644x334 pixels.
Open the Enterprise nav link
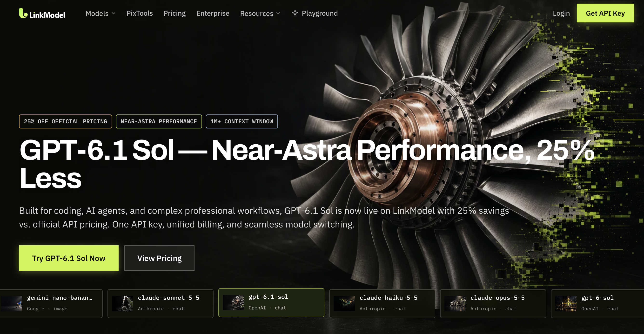click(213, 13)
